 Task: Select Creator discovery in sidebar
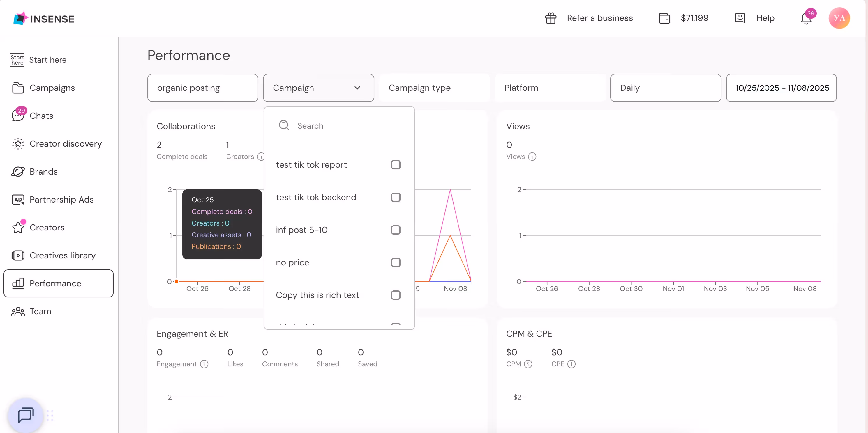(66, 143)
